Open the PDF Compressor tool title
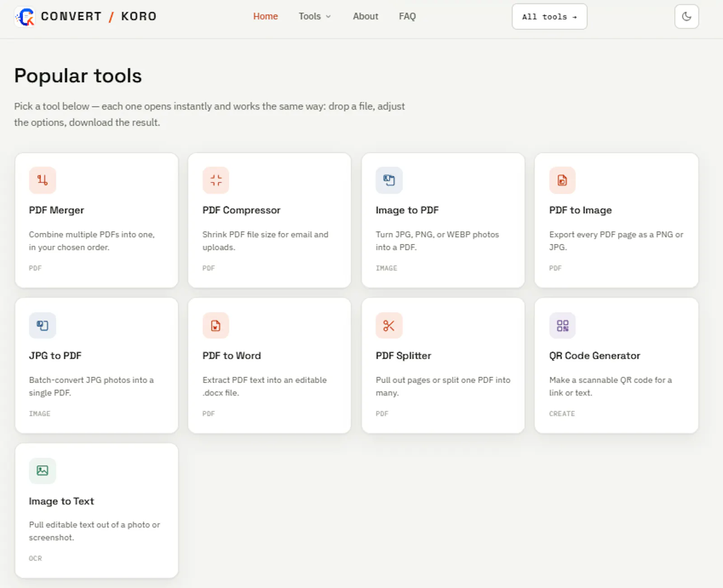 241,210
